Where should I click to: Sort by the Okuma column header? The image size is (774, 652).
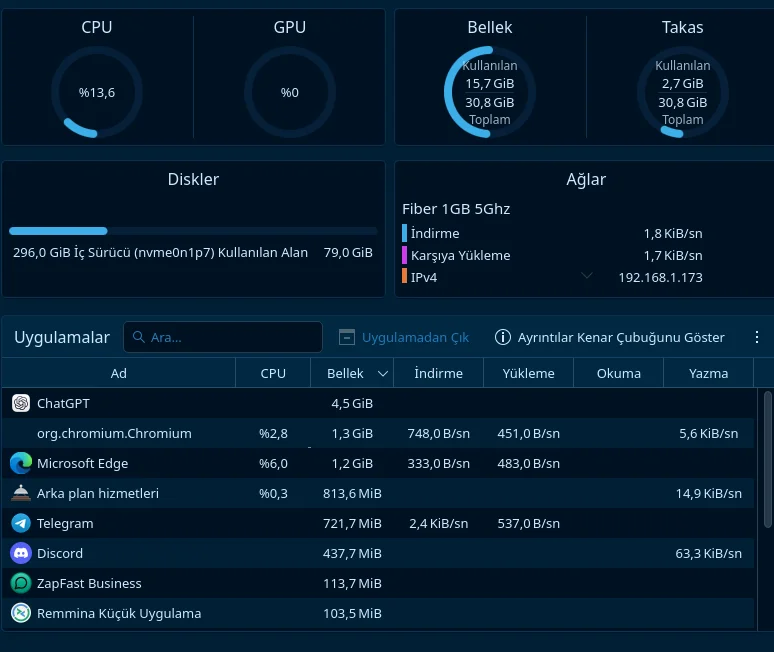619,373
